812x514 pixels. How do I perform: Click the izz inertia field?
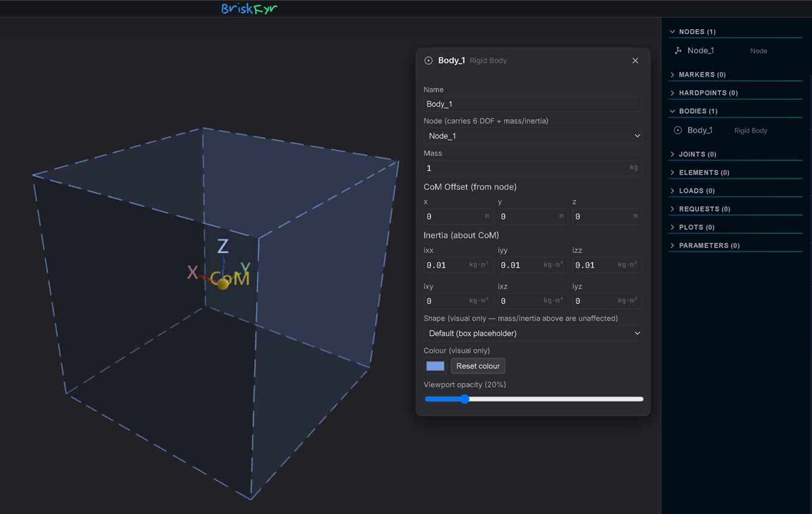pos(607,265)
